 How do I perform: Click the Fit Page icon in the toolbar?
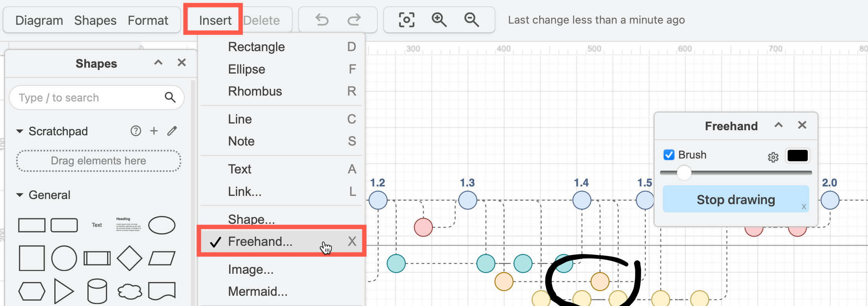pyautogui.click(x=406, y=19)
